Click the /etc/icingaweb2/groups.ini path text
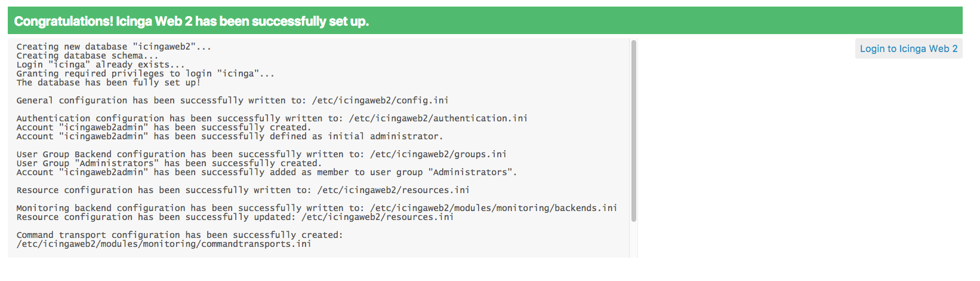The height and width of the screenshot is (281, 980). (x=438, y=154)
